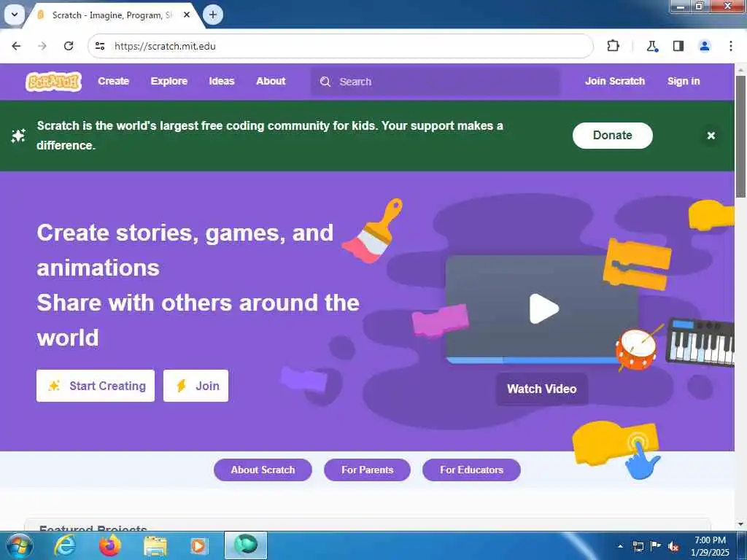
Task: Open the About page link
Action: pos(271,82)
